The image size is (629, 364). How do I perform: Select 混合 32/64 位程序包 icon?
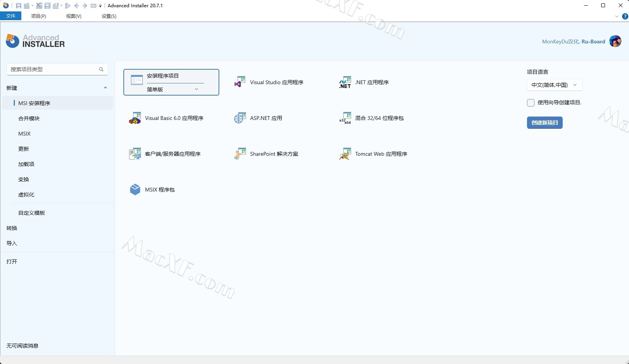pyautogui.click(x=345, y=118)
